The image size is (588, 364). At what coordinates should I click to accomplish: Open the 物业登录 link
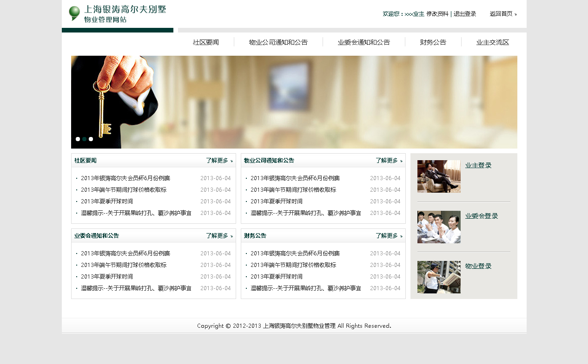(x=478, y=266)
